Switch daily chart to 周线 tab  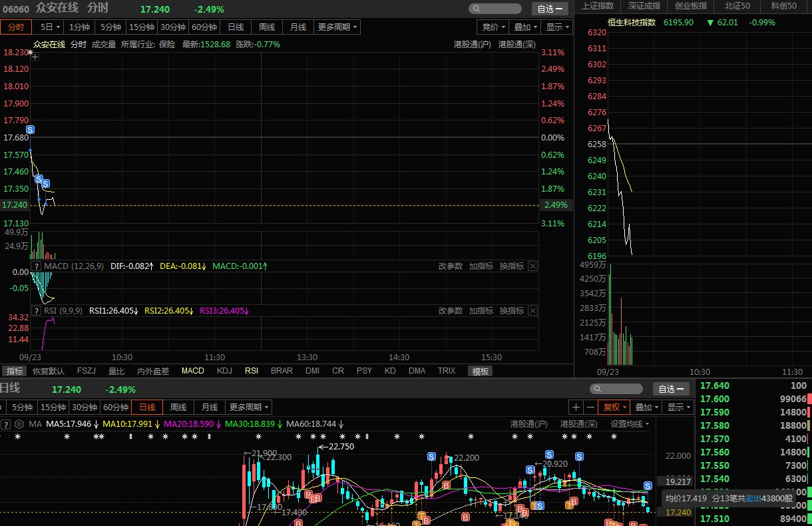(x=178, y=407)
